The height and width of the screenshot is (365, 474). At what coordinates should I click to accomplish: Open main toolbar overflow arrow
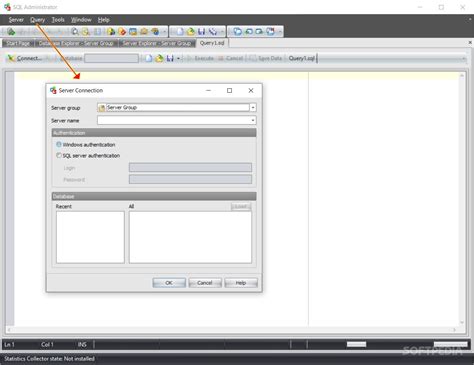[x=164, y=32]
